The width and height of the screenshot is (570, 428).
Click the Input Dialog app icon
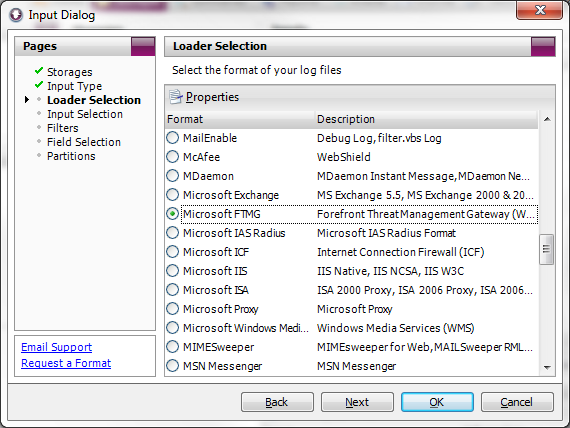(x=16, y=15)
